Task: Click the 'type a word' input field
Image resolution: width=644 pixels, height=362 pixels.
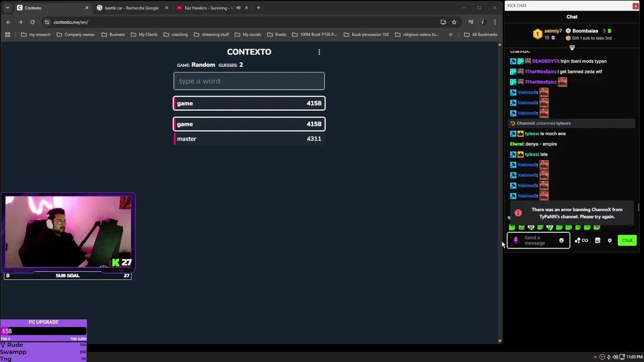Action: click(x=249, y=81)
